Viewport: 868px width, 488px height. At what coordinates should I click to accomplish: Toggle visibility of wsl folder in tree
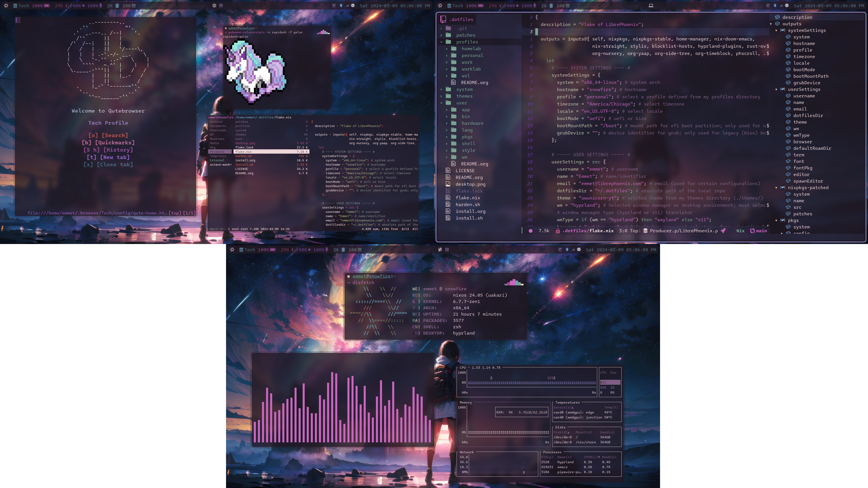[446, 76]
